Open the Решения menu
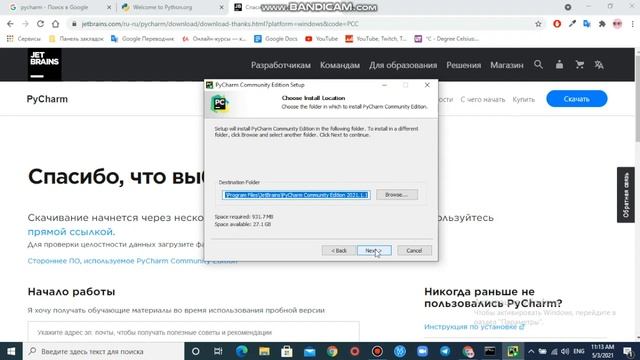This screenshot has height=360, width=640. [x=463, y=65]
